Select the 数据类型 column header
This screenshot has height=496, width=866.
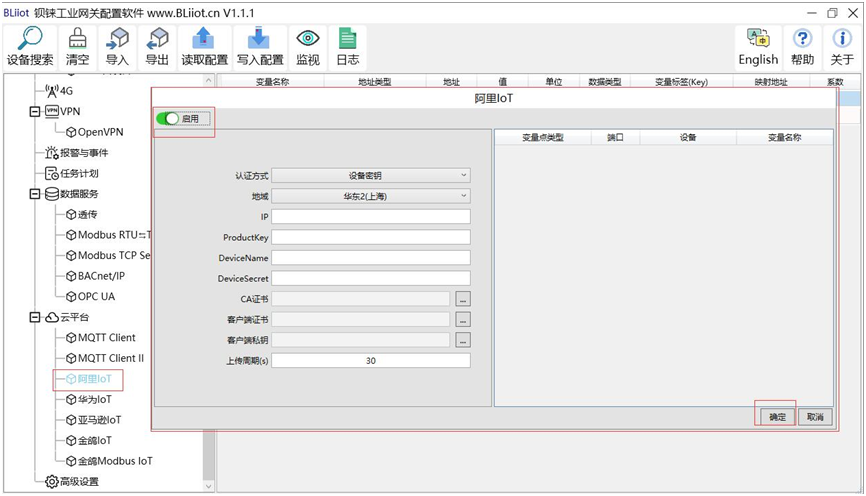coord(605,82)
